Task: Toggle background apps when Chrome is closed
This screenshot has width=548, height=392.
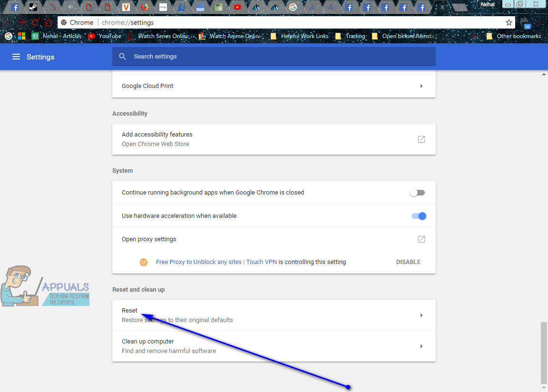Action: tap(418, 193)
